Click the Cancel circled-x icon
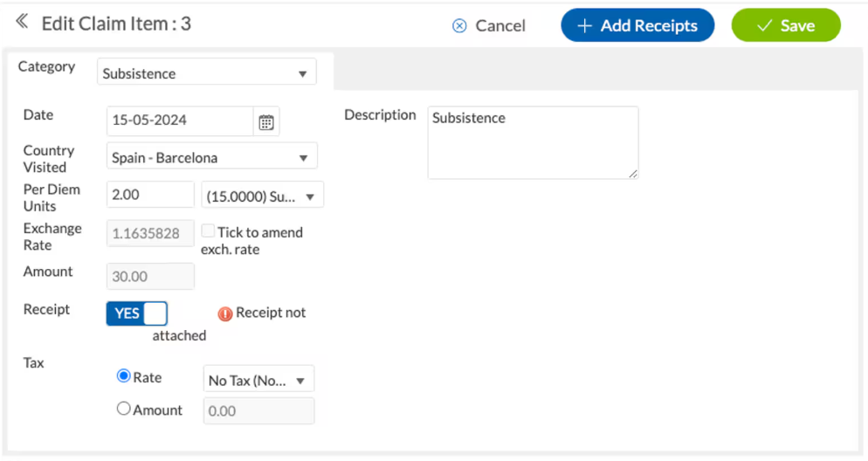Image resolution: width=868 pixels, height=461 pixels. [x=459, y=26]
